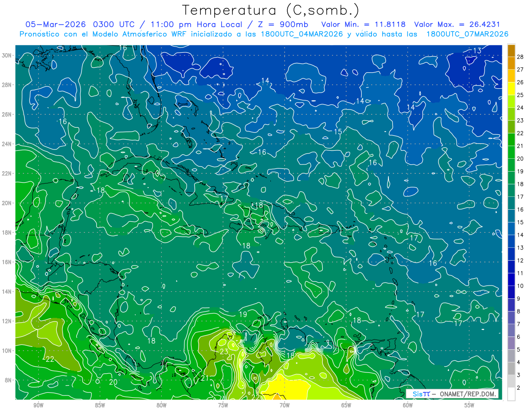Click the purple colorbar swatch between 5 and 6

click(x=511, y=343)
